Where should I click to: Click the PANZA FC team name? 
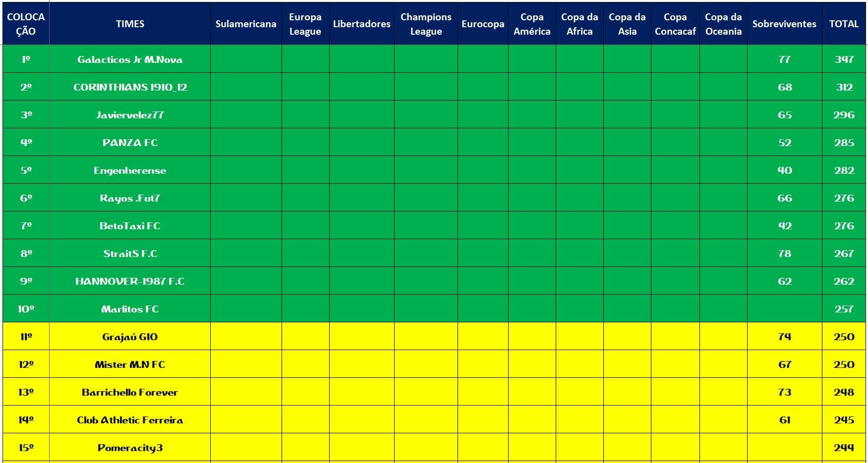[x=130, y=143]
